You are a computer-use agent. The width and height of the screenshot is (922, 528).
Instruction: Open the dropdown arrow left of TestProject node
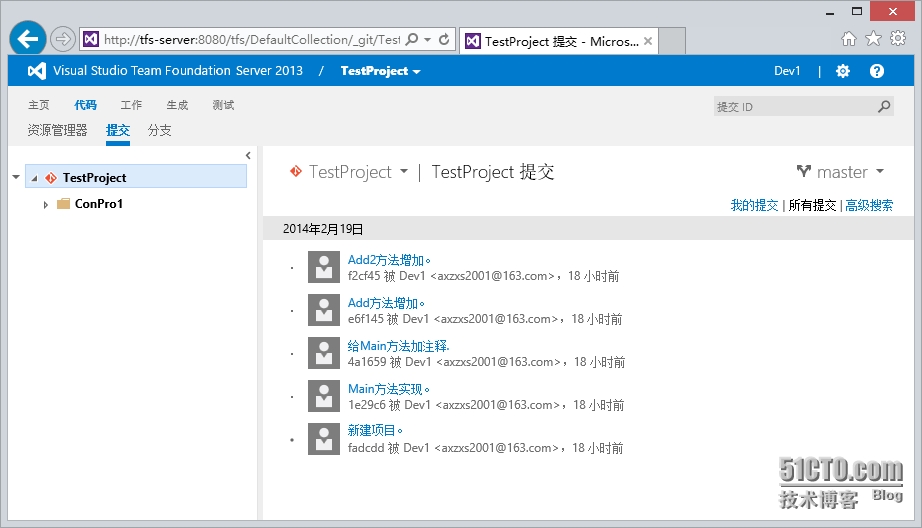pos(16,177)
